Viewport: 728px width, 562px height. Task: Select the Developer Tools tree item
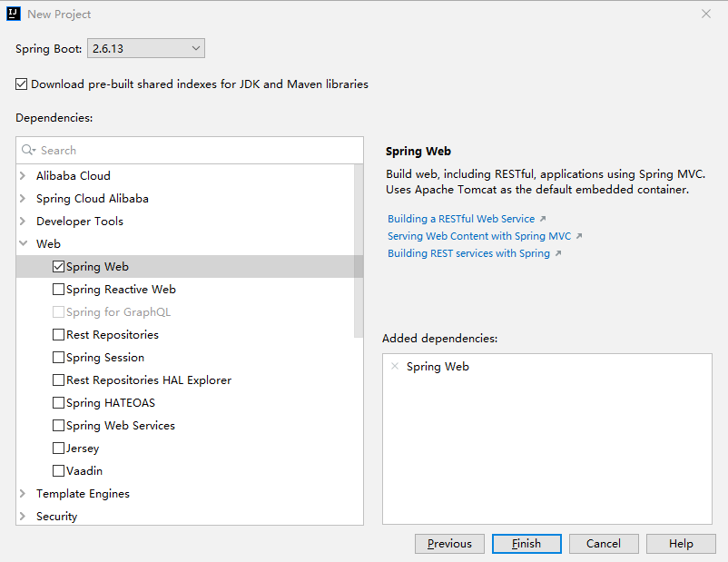point(80,222)
